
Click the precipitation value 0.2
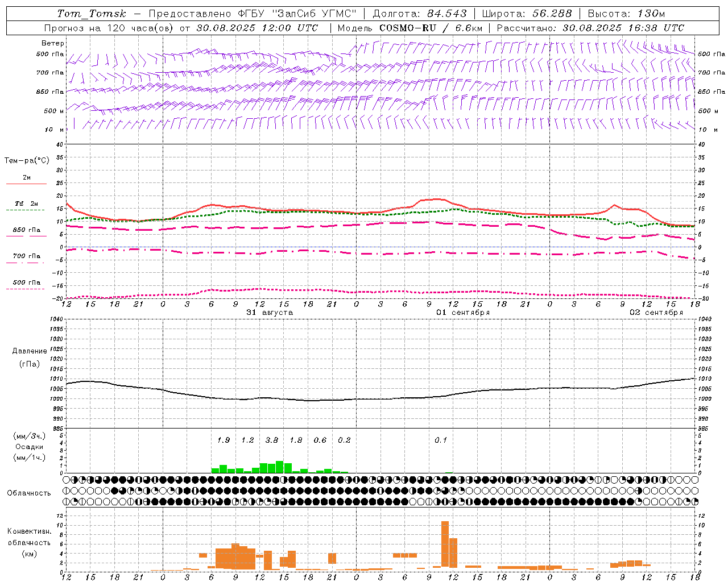pos(344,440)
